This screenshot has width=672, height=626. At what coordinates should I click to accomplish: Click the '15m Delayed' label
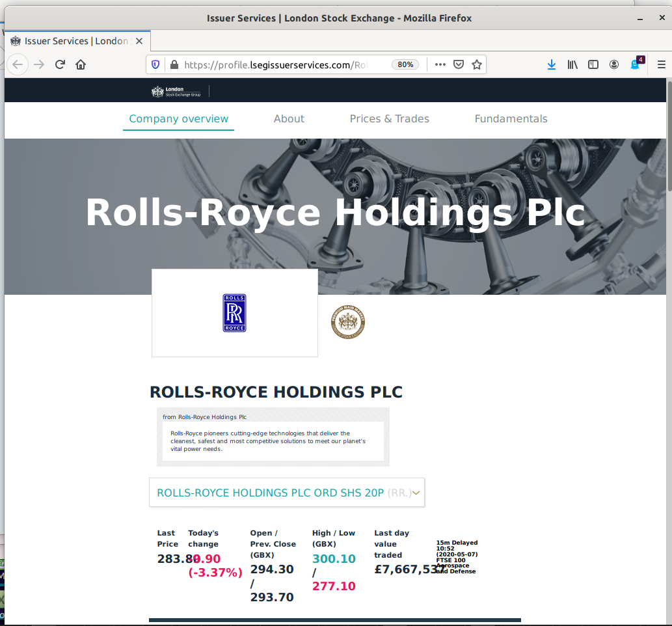[457, 543]
